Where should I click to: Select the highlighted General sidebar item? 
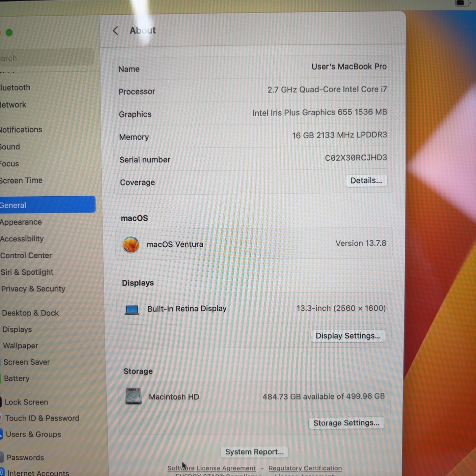coord(48,205)
